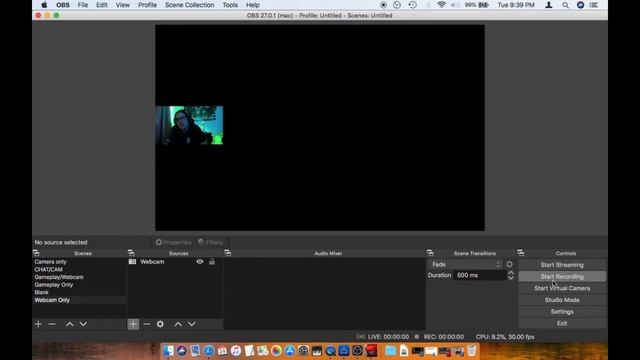Move scene up in Scenes list
The image size is (640, 360).
pyautogui.click(x=70, y=324)
